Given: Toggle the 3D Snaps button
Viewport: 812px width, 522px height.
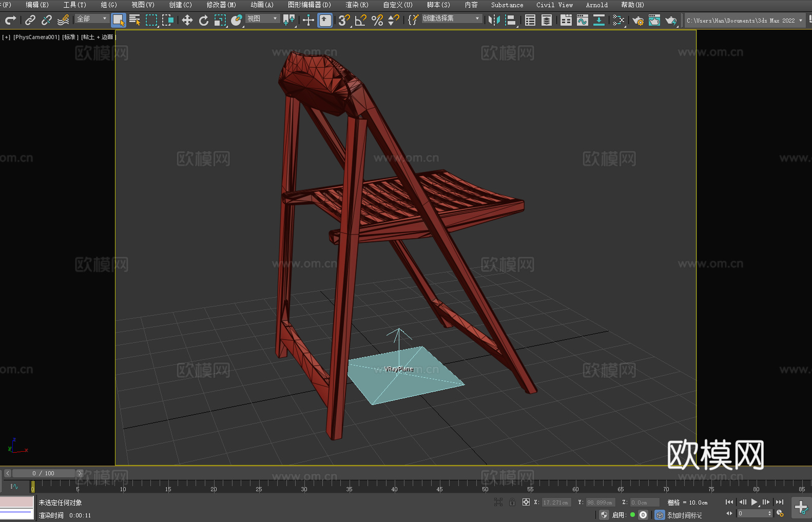Looking at the screenshot, I should [344, 20].
